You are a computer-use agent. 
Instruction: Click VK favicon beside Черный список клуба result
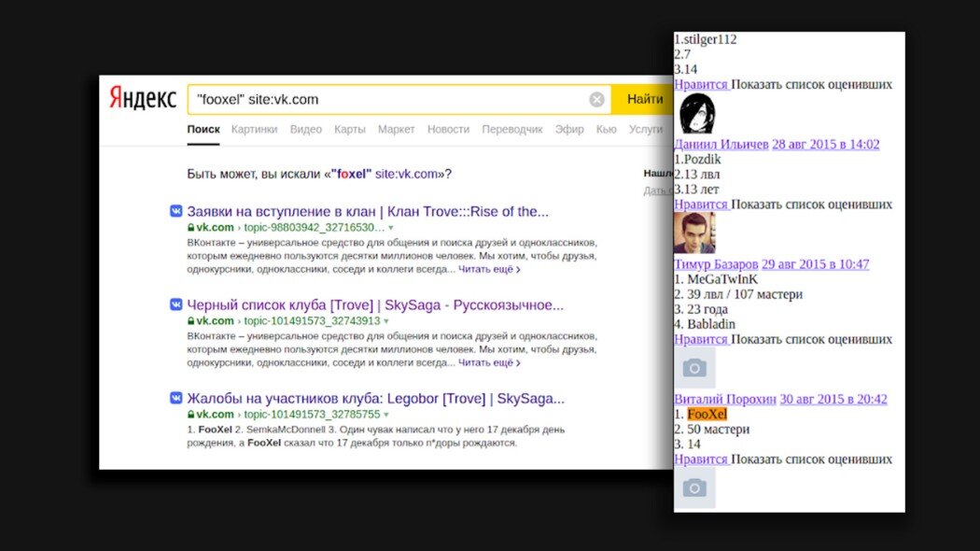176,304
